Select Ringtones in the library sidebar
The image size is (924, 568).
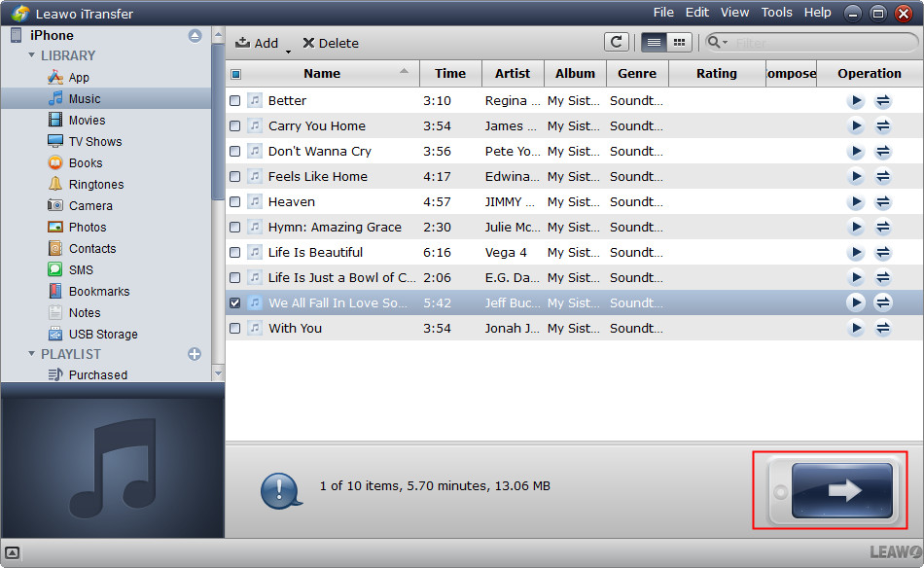click(95, 184)
